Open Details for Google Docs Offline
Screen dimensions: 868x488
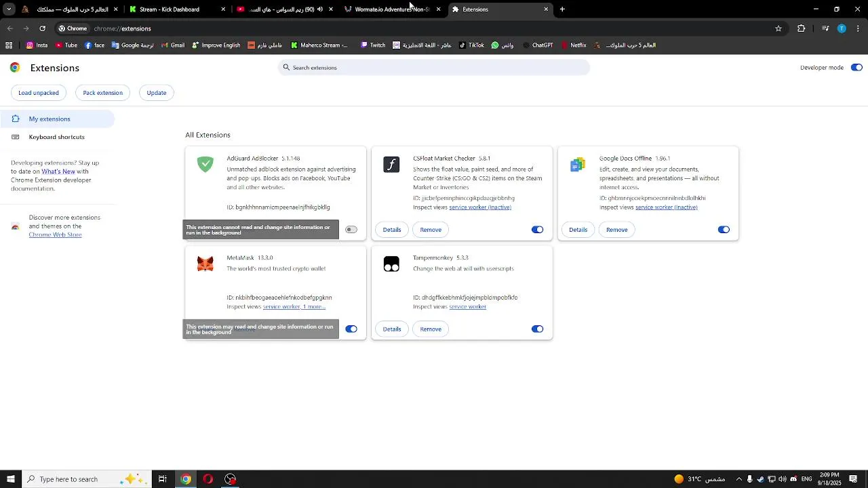tap(578, 230)
